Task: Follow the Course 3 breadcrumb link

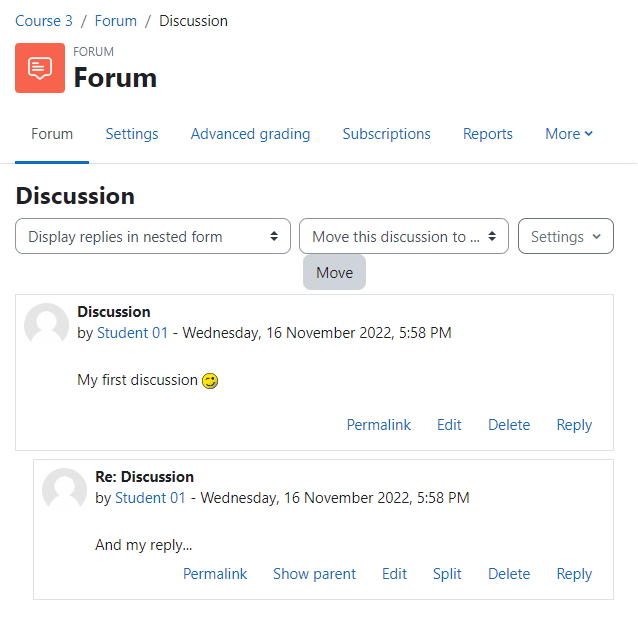Action: pyautogui.click(x=44, y=21)
